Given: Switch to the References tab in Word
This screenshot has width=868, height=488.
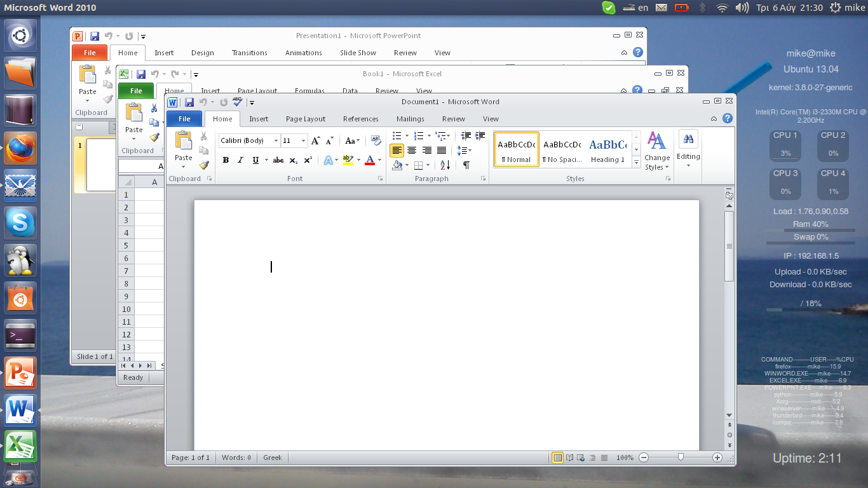Looking at the screenshot, I should click(x=361, y=119).
